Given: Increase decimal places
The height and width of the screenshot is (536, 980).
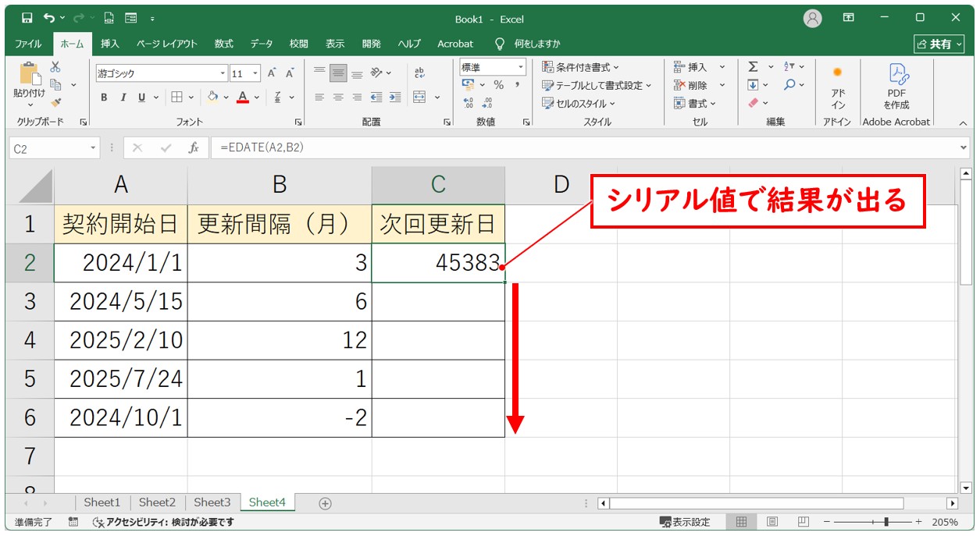Looking at the screenshot, I should click(469, 102).
